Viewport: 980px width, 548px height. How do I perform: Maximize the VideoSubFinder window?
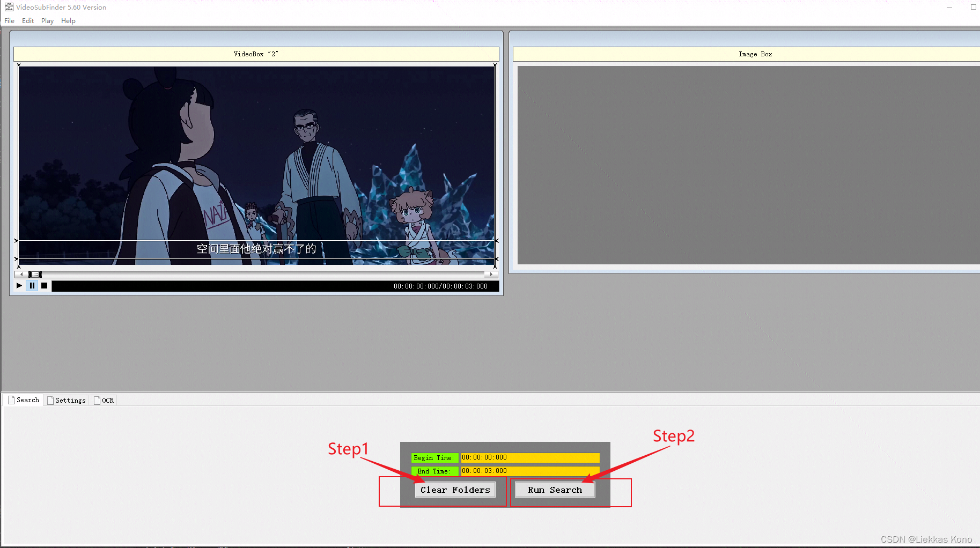click(x=973, y=7)
